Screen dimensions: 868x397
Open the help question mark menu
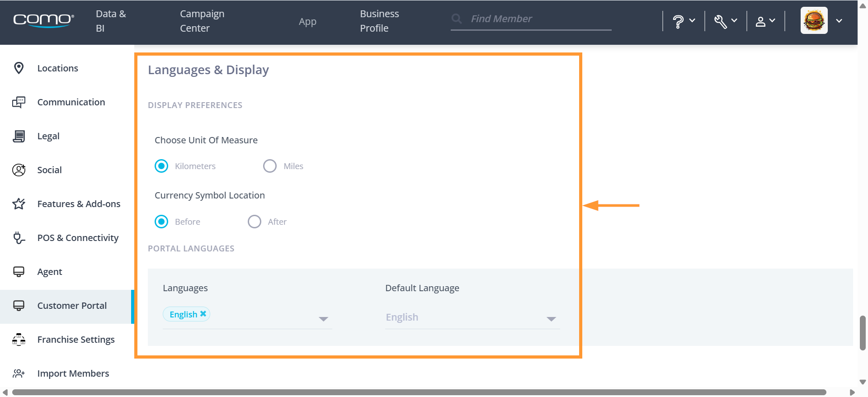678,21
